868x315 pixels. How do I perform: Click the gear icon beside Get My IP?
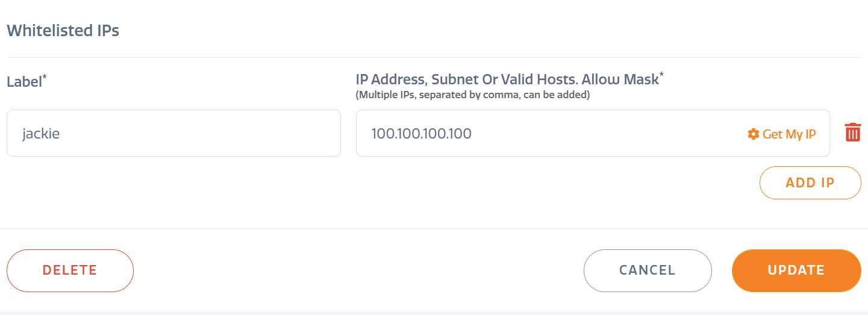pos(753,134)
